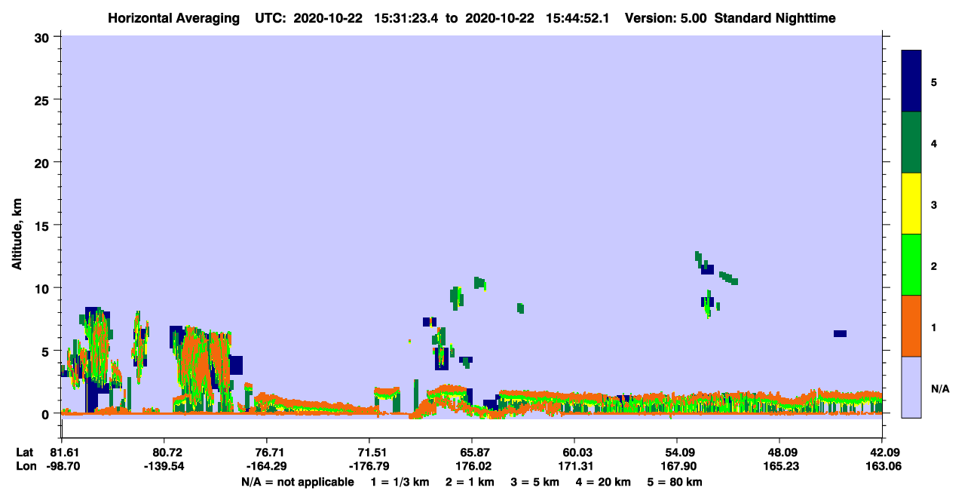
Task: Click the yellow level 3 colorbar segment
Action: (911, 204)
